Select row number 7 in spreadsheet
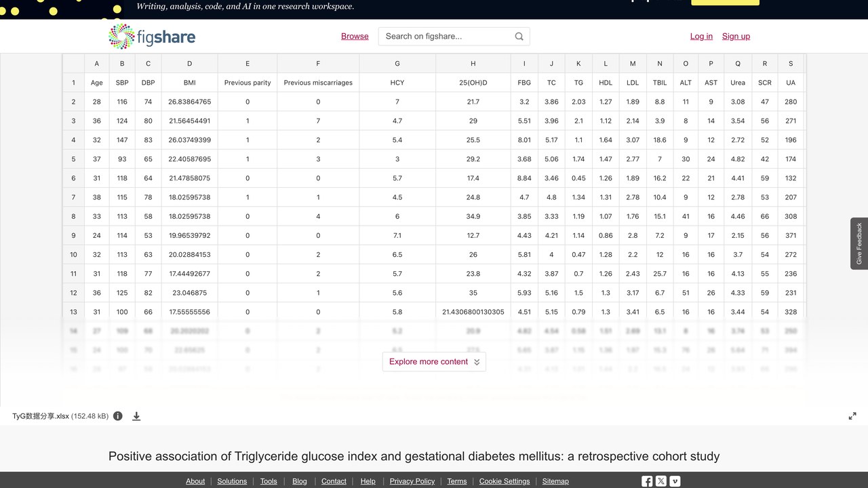This screenshot has width=868, height=488. point(73,197)
